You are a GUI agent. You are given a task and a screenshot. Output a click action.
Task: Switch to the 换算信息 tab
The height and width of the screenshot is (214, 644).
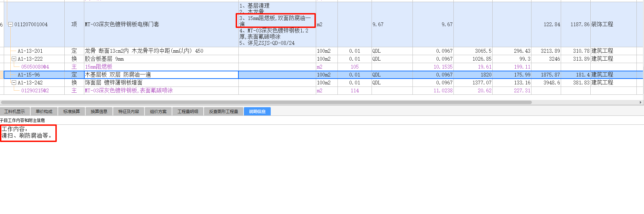tap(99, 112)
